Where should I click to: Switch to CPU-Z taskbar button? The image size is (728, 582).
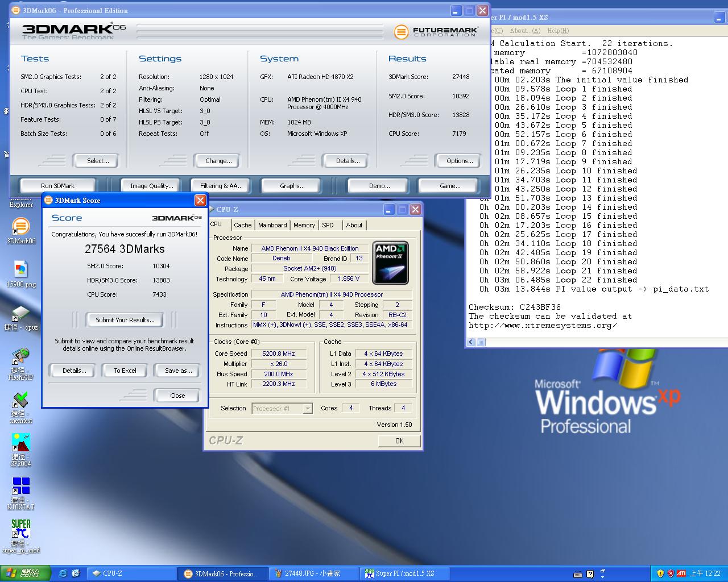(131, 573)
